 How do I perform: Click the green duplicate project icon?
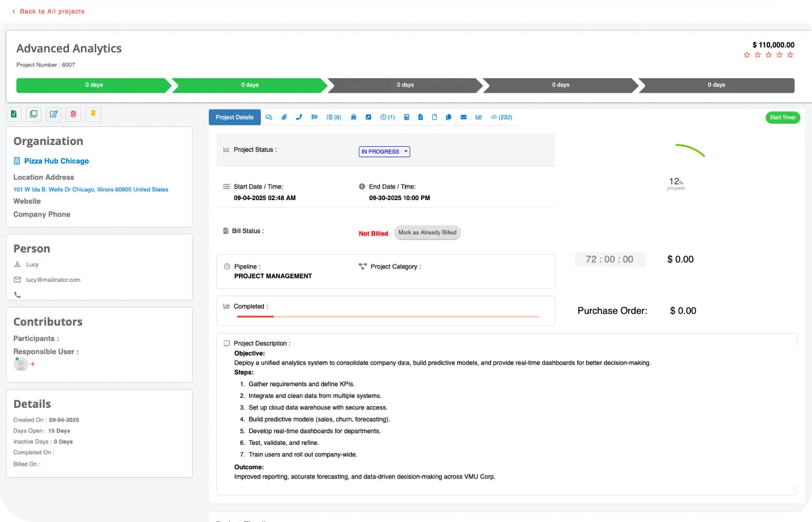pos(34,114)
